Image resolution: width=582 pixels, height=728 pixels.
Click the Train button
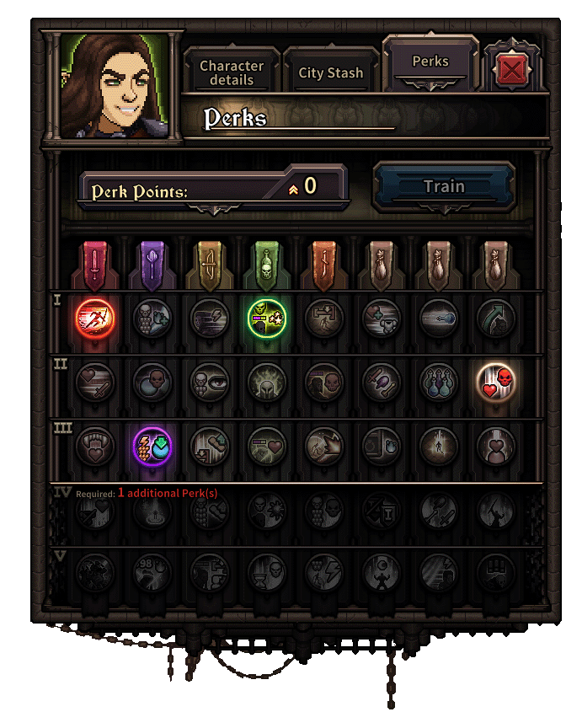pos(444,187)
